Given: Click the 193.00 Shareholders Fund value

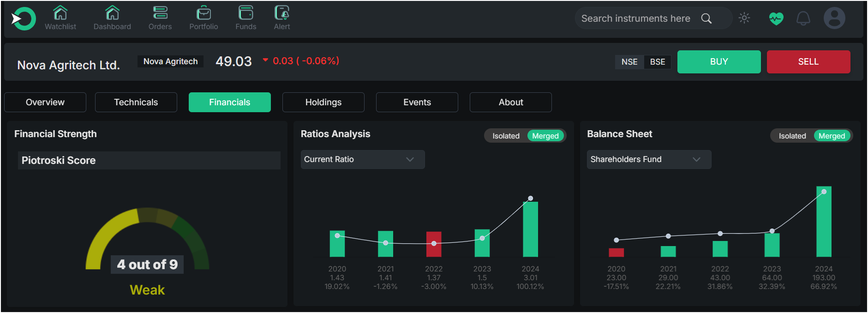Looking at the screenshot, I should 824,278.
